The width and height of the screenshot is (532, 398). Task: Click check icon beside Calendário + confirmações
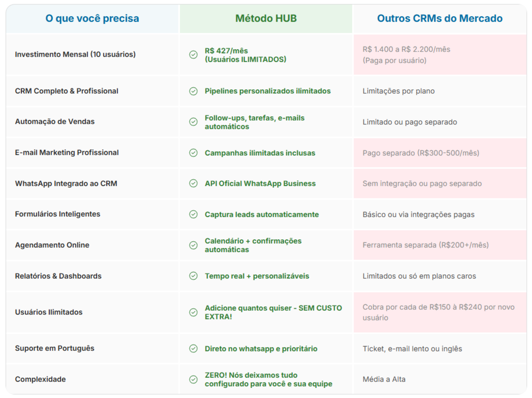point(193,245)
